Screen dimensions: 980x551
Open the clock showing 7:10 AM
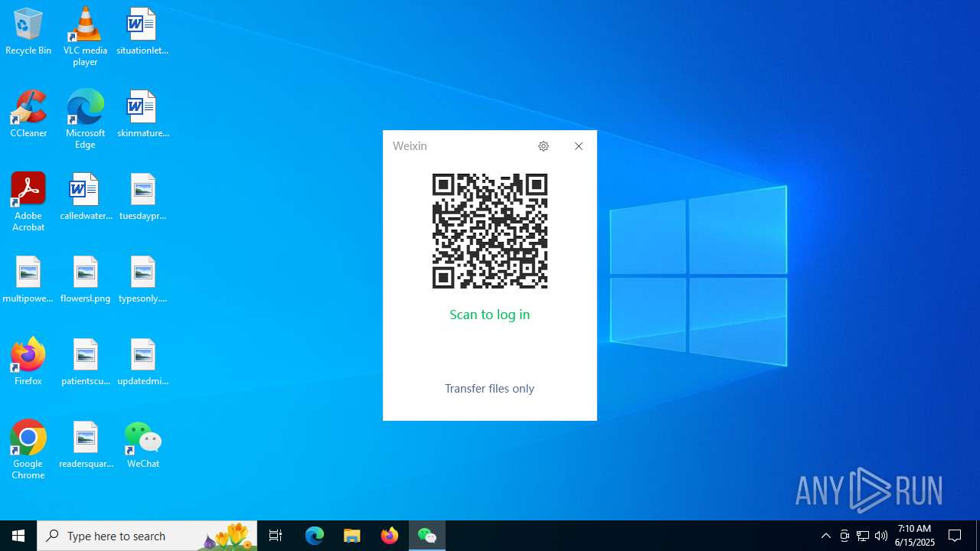pos(915,536)
